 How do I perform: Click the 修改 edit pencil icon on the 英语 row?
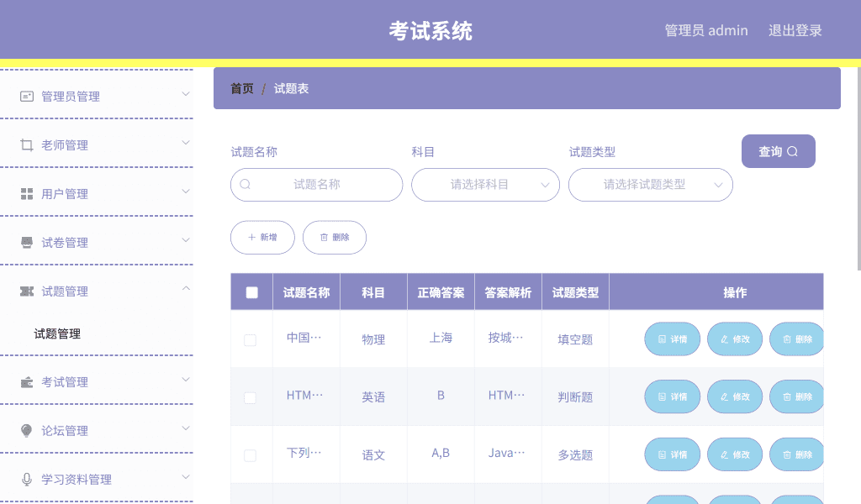(726, 396)
